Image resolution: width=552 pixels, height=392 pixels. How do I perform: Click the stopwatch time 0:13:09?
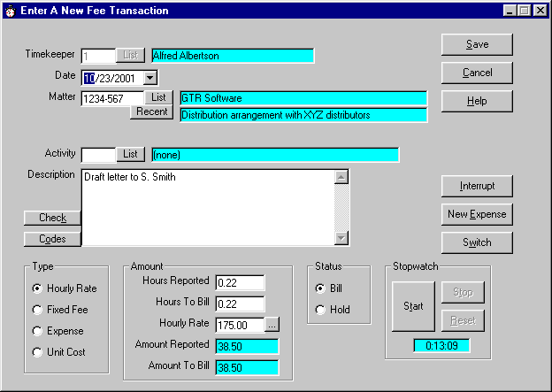441,345
